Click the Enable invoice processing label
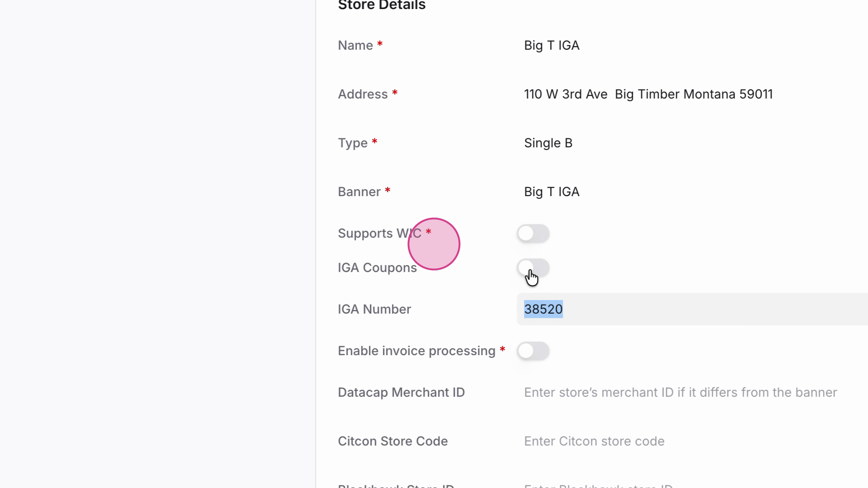868x488 pixels. point(416,351)
